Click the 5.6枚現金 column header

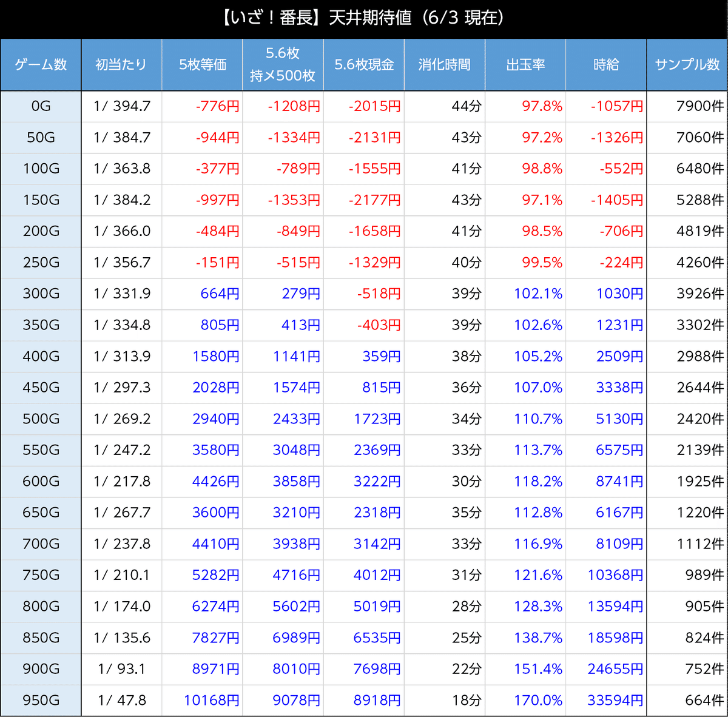[x=364, y=65]
